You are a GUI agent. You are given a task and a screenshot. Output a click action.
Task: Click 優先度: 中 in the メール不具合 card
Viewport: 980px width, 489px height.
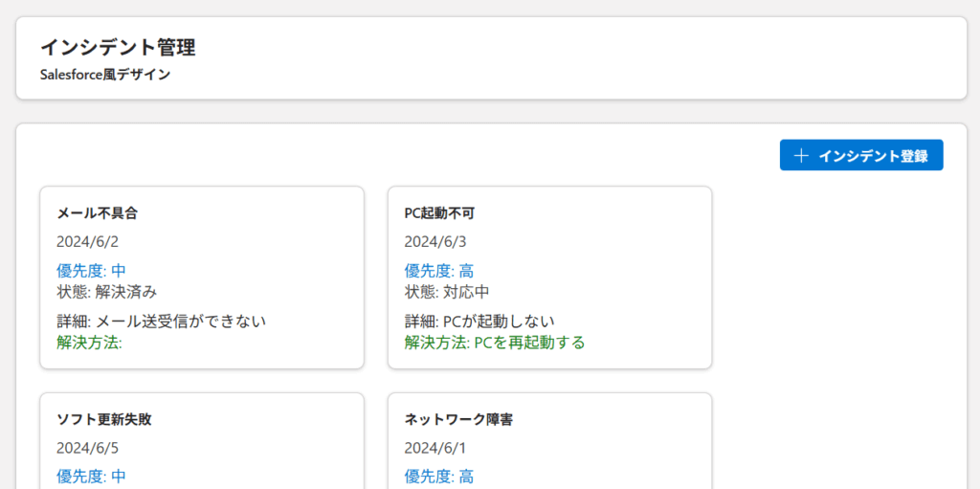[91, 271]
